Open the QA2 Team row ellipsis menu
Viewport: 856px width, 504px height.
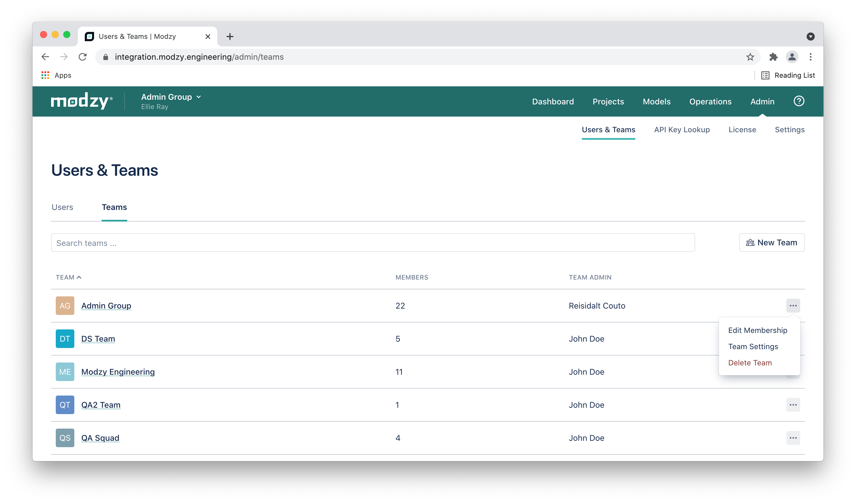point(793,405)
